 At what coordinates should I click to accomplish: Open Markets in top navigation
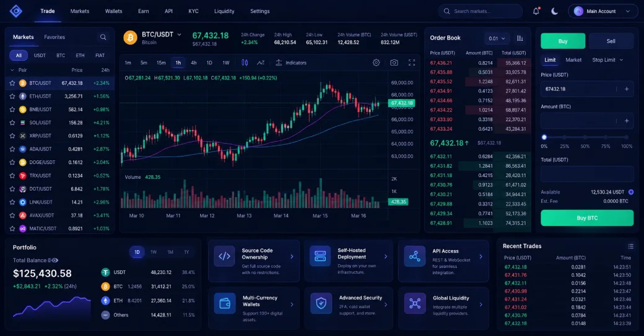[80, 11]
